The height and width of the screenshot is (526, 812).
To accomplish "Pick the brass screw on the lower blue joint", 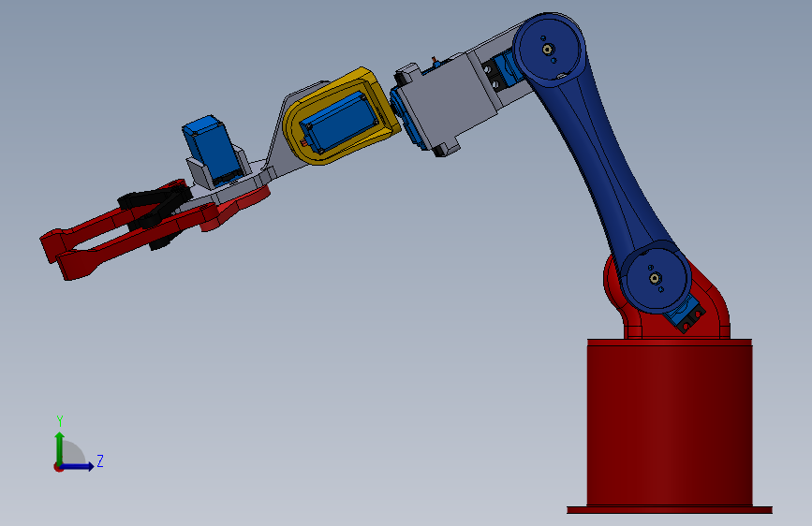I will [x=655, y=279].
